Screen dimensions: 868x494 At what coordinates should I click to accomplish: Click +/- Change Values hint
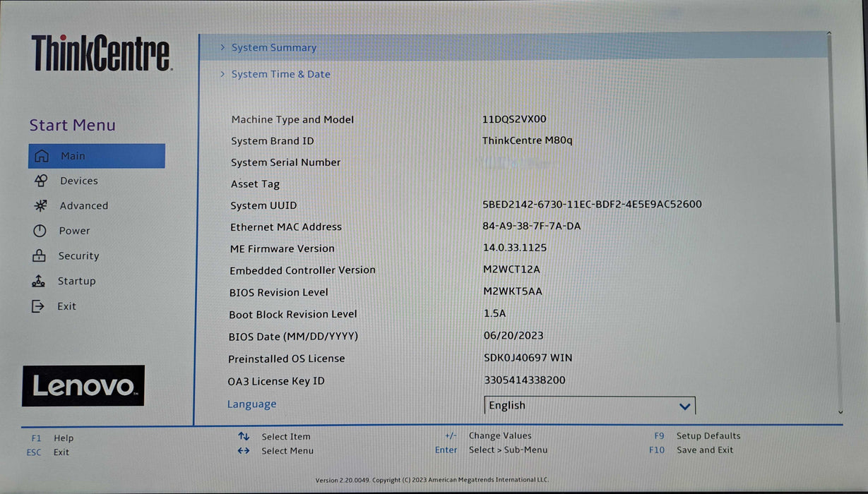tap(488, 436)
